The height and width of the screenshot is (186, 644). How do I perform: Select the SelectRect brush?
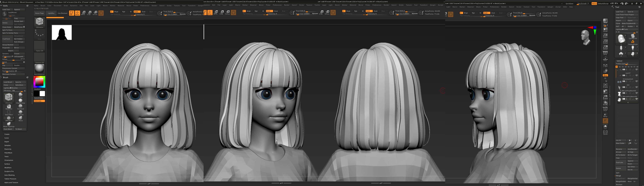pyautogui.click(x=9, y=113)
